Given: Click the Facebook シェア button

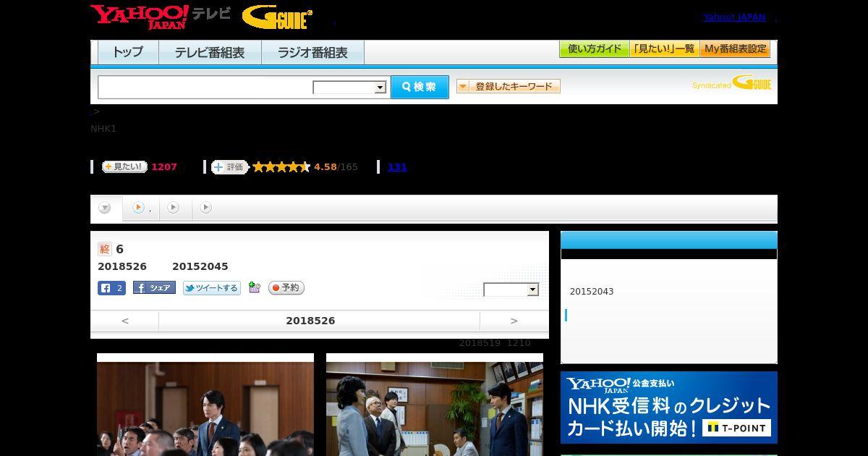Looking at the screenshot, I should (154, 288).
